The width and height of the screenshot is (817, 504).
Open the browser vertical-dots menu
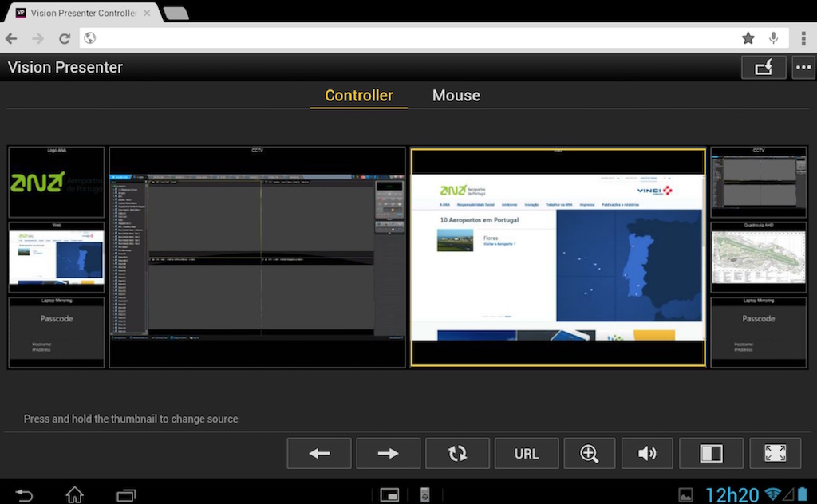coord(802,38)
